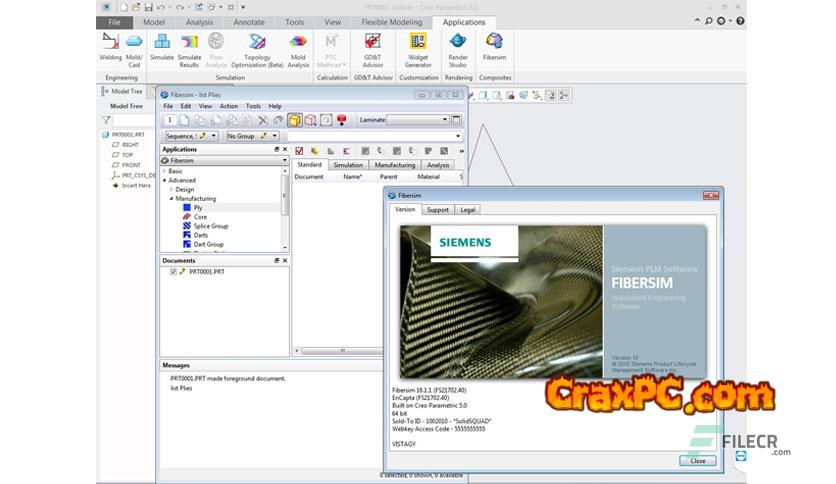Open the GD&T Advisor tool
The width and height of the screenshot is (836, 484).
click(373, 47)
